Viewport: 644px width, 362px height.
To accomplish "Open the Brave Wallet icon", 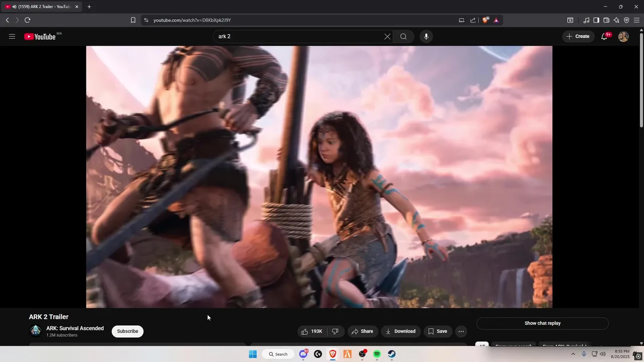I will [606, 20].
